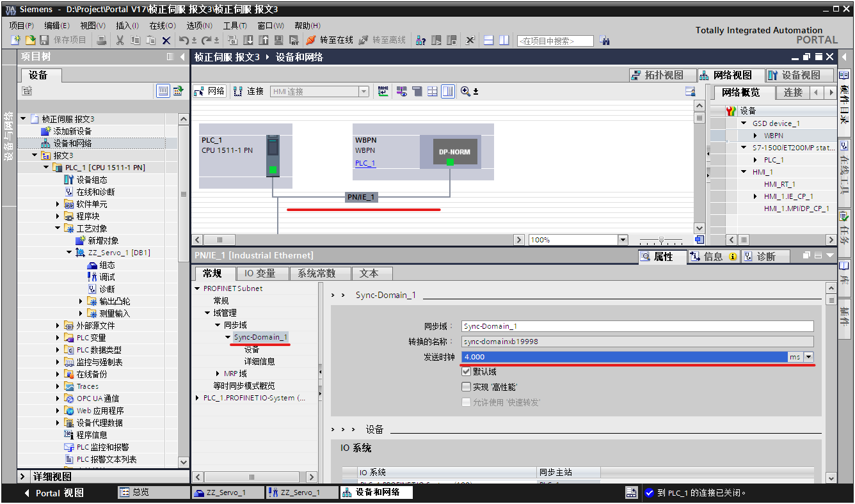Select the IO tags tab
Screen dimensions: 855x504
click(x=260, y=274)
